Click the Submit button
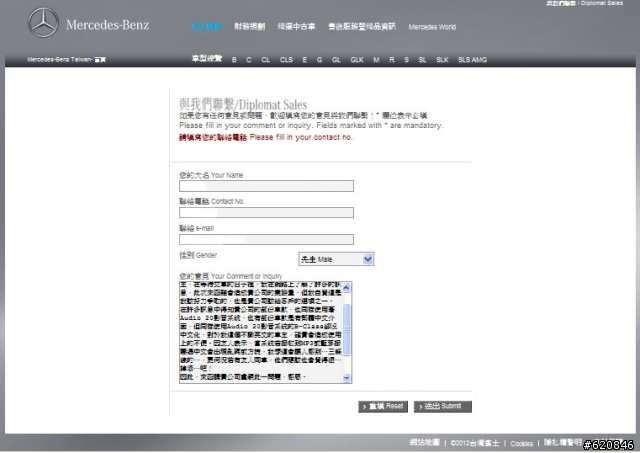640x453 pixels. (442, 406)
